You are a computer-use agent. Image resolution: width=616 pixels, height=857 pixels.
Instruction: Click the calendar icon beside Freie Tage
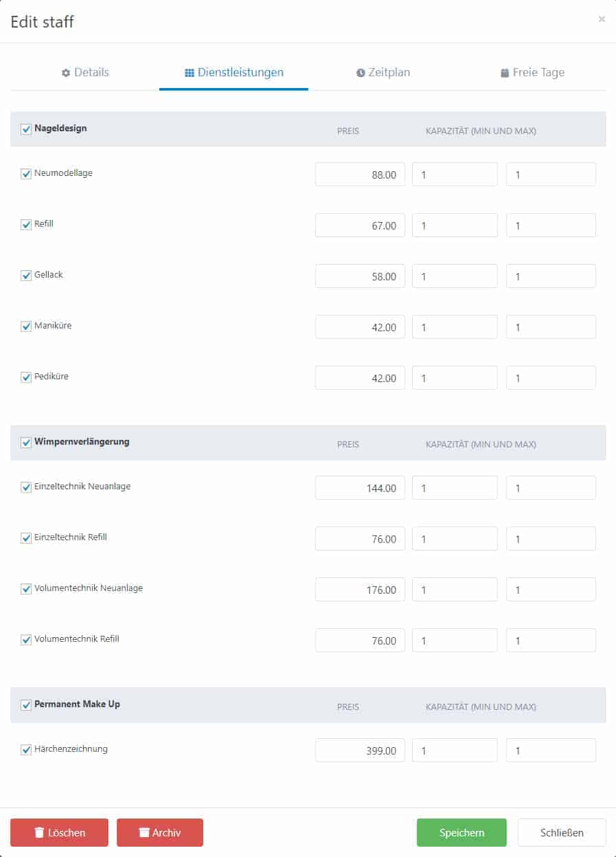pos(505,73)
